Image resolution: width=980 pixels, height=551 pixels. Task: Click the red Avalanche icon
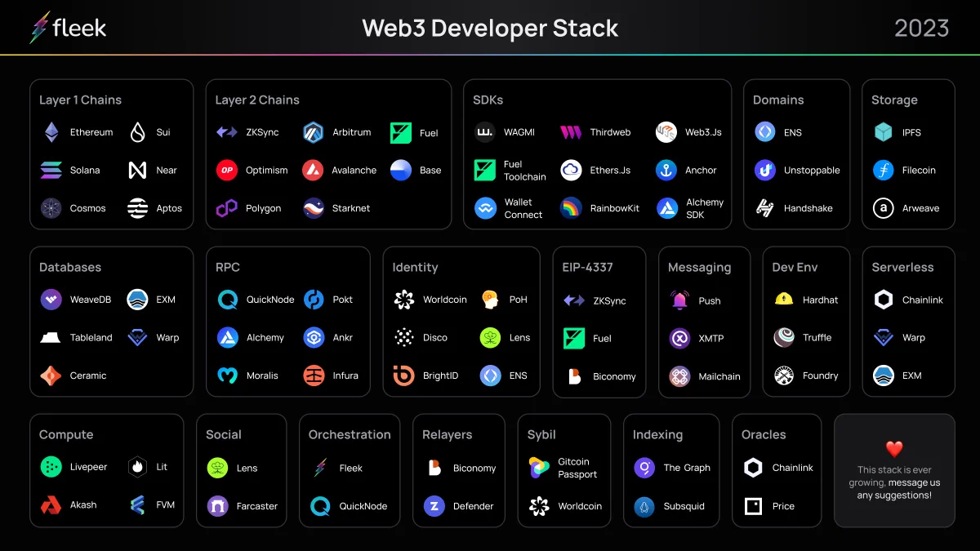[x=314, y=170]
